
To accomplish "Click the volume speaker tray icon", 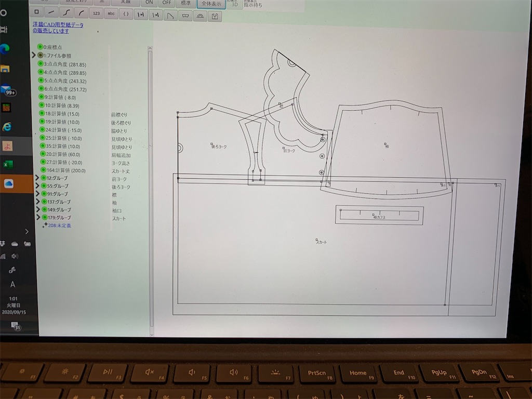I will [15, 256].
